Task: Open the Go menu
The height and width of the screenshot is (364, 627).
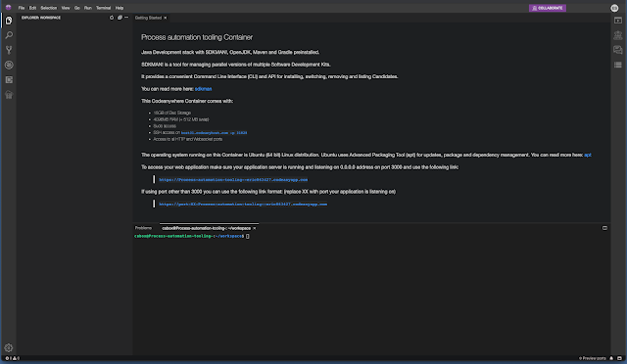Action: click(77, 8)
